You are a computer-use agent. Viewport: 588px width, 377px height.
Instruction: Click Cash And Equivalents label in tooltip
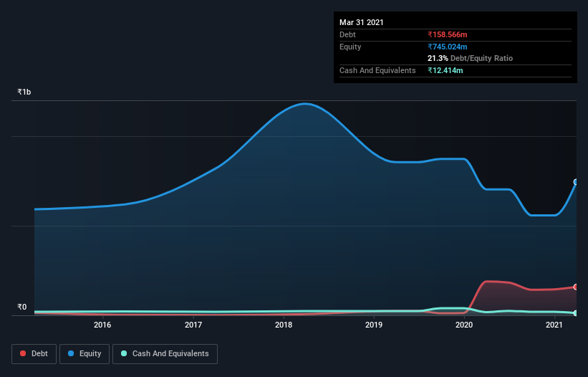click(377, 70)
